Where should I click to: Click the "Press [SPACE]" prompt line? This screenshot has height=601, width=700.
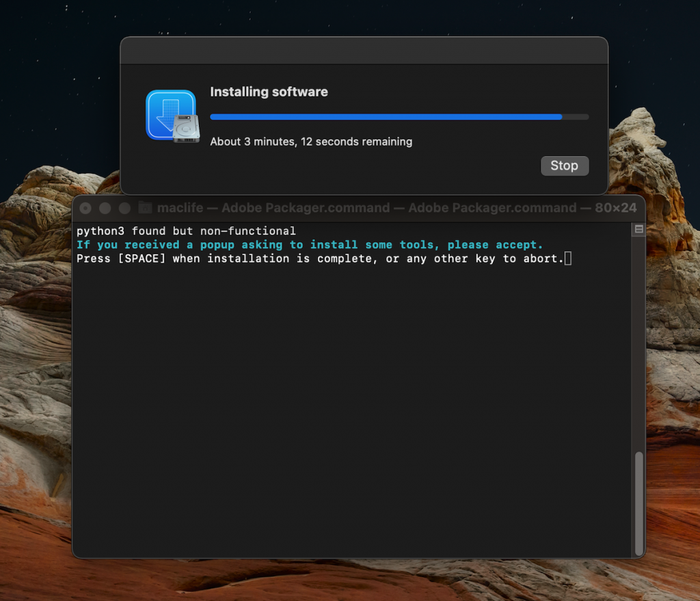(320, 258)
